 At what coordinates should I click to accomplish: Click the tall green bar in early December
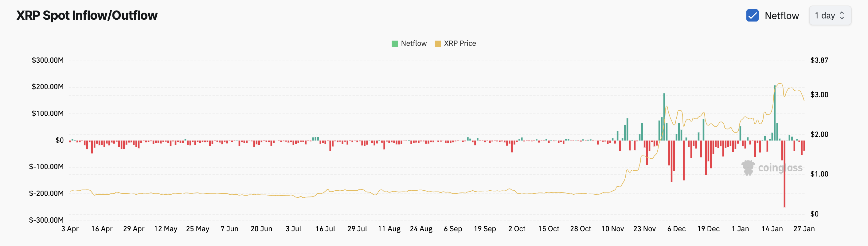(x=664, y=117)
